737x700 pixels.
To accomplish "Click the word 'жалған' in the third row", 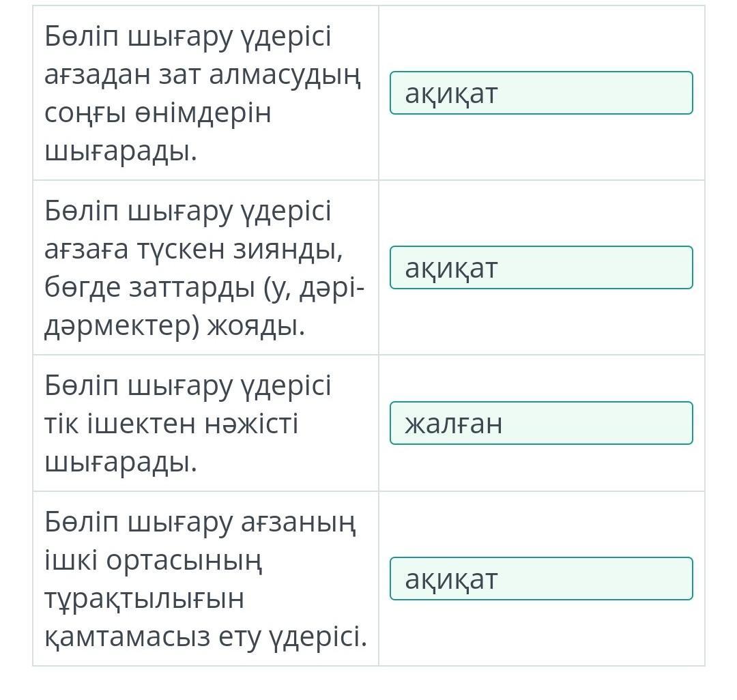I will 454,424.
